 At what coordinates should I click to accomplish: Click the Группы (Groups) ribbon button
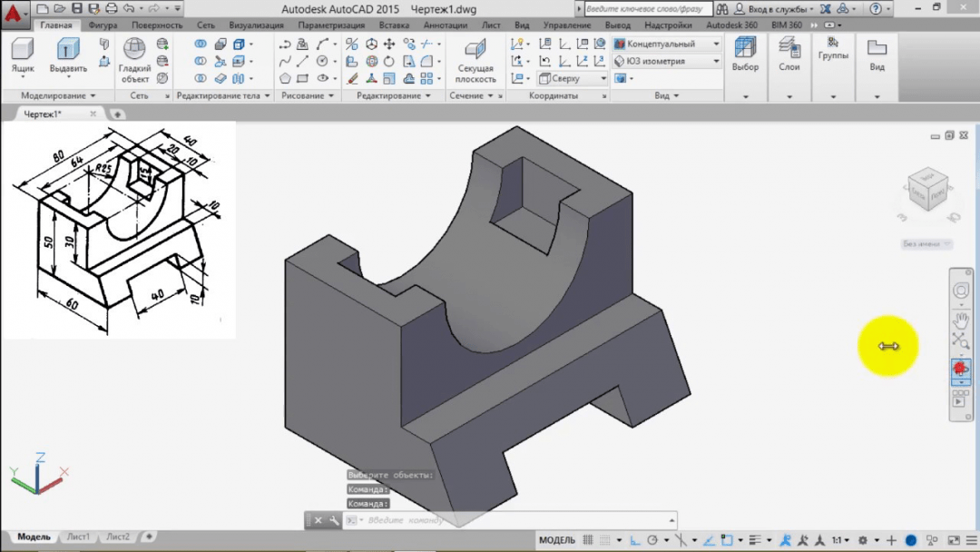[832, 48]
